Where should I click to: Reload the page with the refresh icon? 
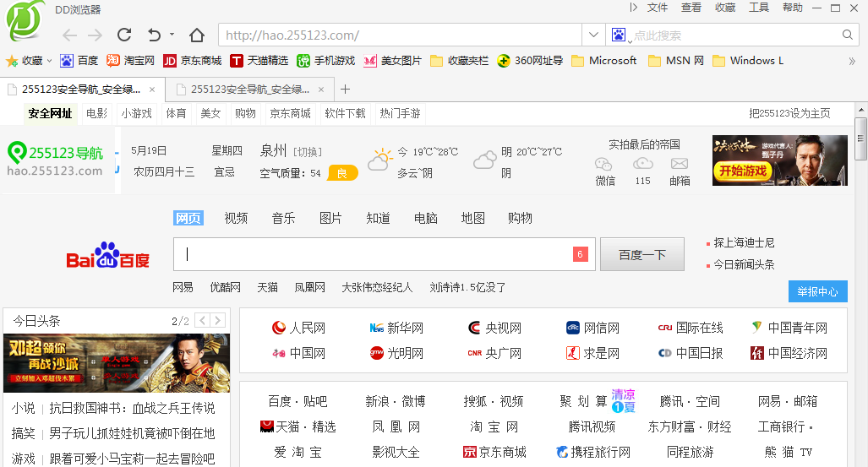tap(124, 35)
